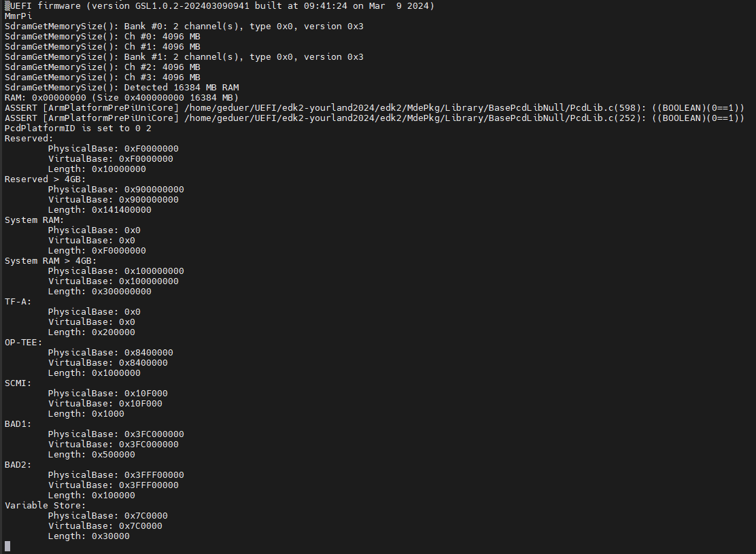This screenshot has height=554, width=756.
Task: Click the 'Bank #1: 2 channel(s)' line
Action: 184,57
